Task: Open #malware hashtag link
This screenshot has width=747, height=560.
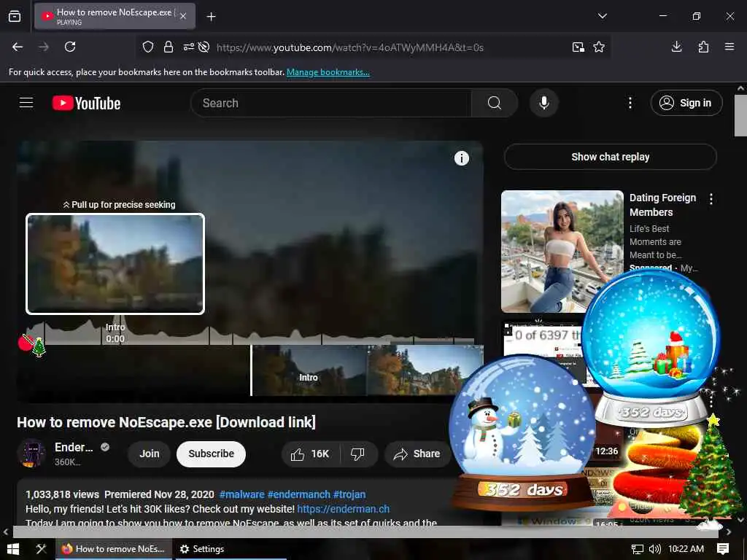Action: pos(241,494)
